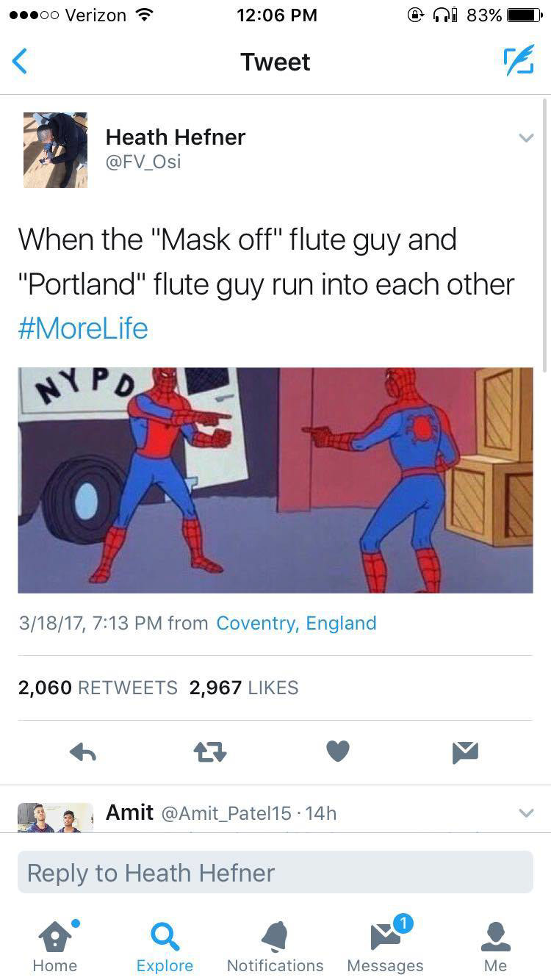Tap the back arrow icon
The height and width of the screenshot is (980, 551).
click(x=21, y=61)
